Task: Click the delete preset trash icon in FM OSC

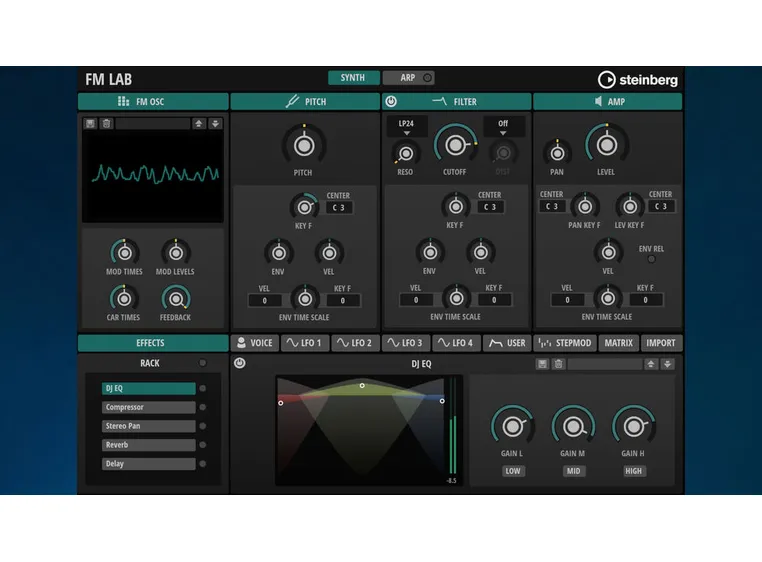Action: click(x=106, y=123)
